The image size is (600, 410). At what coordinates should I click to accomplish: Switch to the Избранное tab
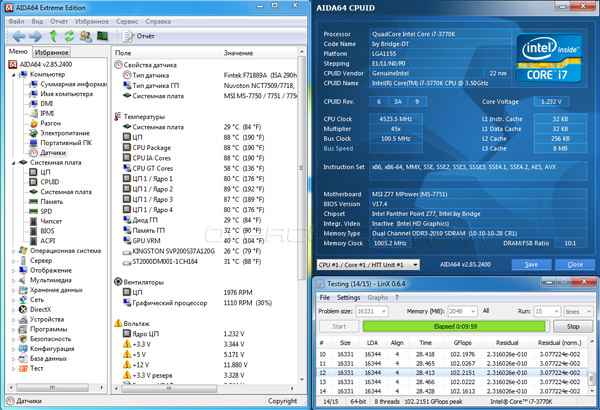(51, 52)
